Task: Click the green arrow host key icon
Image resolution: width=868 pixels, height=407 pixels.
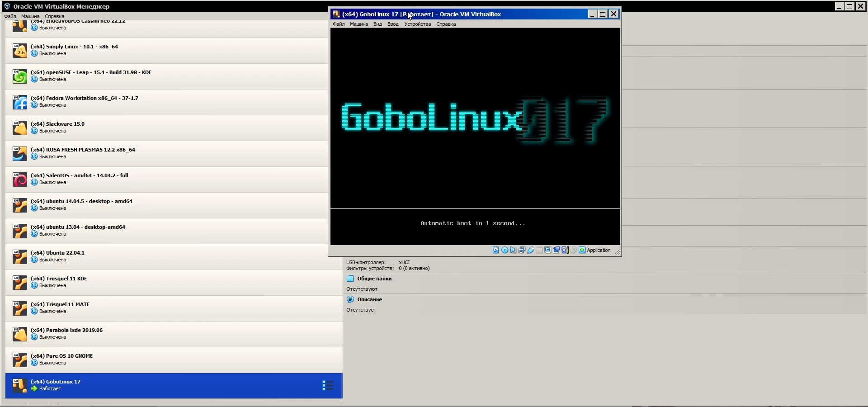Action: [x=582, y=250]
